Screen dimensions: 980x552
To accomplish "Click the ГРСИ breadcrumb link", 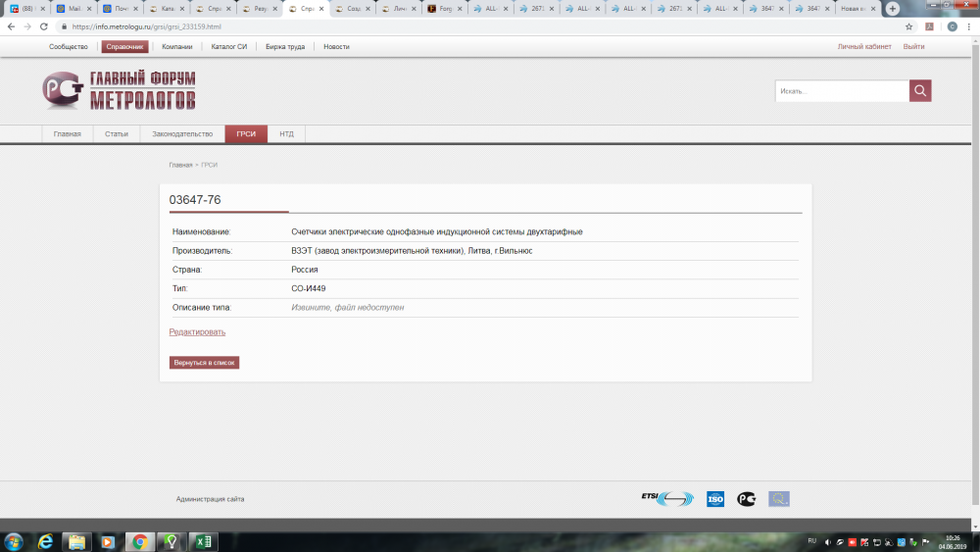I will click(209, 165).
